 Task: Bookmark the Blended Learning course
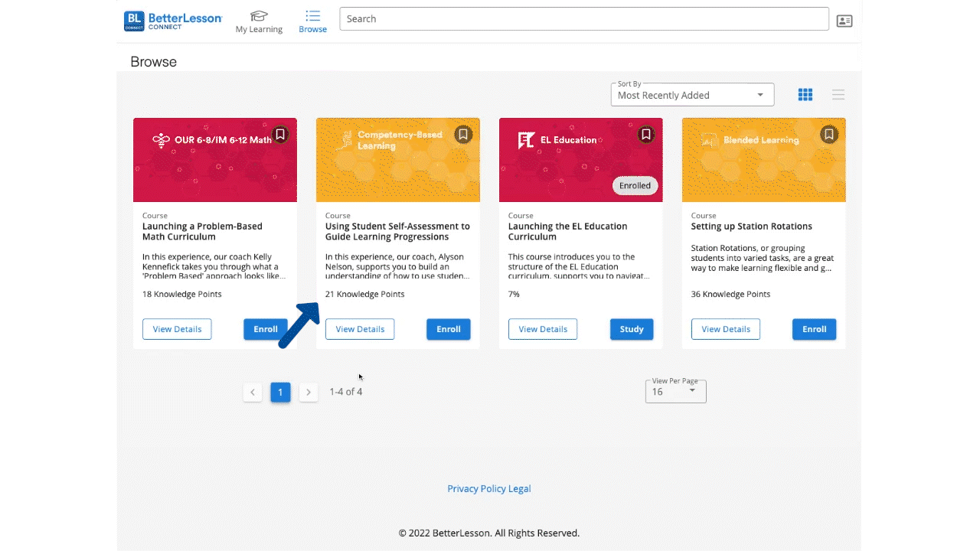click(x=828, y=135)
